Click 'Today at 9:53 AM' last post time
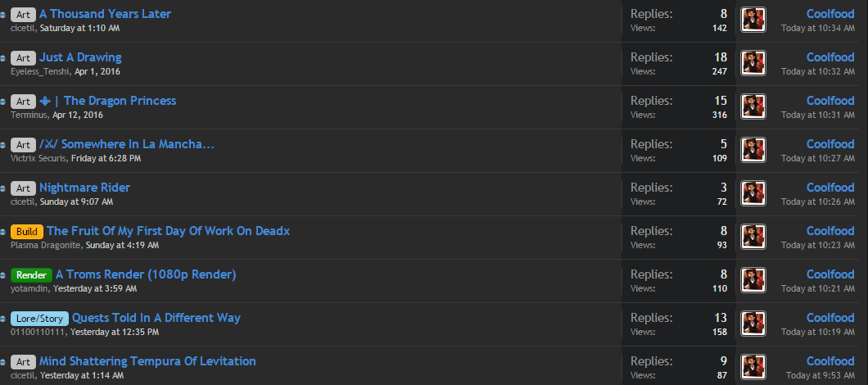This screenshot has height=385, width=868. pos(820,375)
